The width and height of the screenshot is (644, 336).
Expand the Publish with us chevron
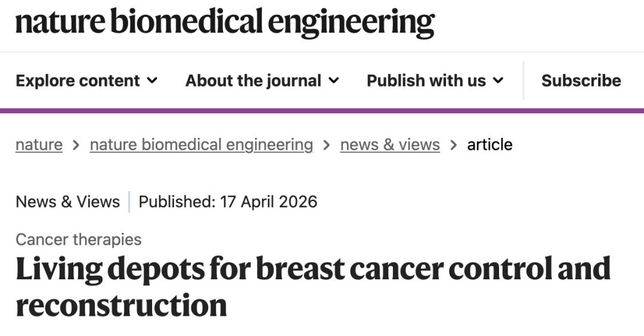click(x=499, y=81)
